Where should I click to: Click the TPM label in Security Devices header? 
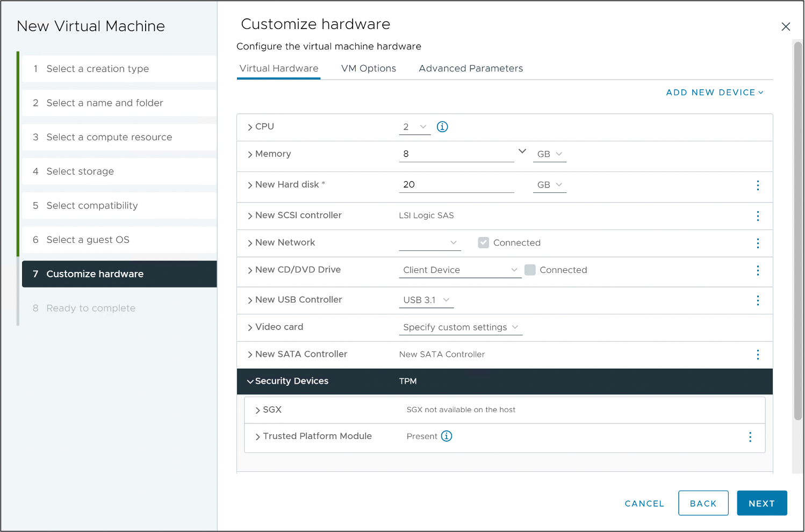pos(408,381)
